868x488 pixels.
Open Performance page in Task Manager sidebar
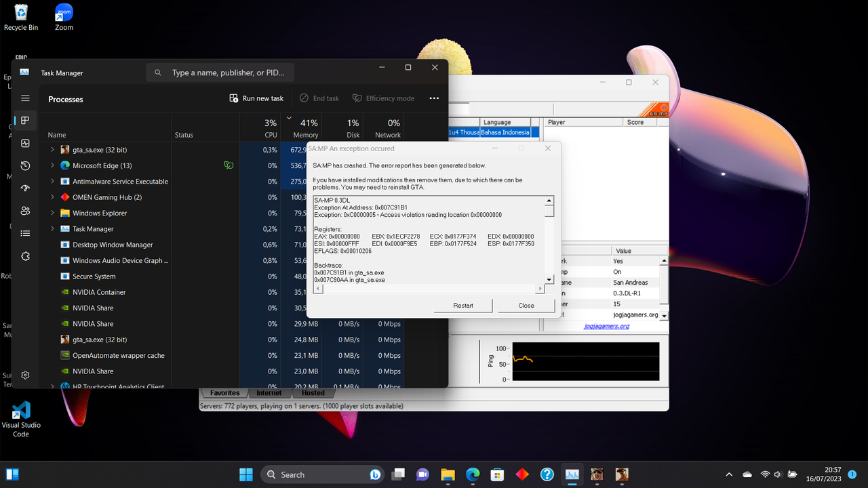coord(25,143)
